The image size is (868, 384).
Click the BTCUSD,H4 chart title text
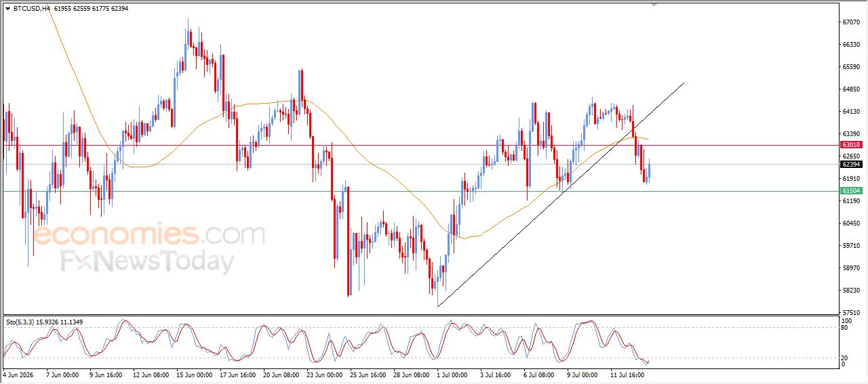click(x=31, y=9)
